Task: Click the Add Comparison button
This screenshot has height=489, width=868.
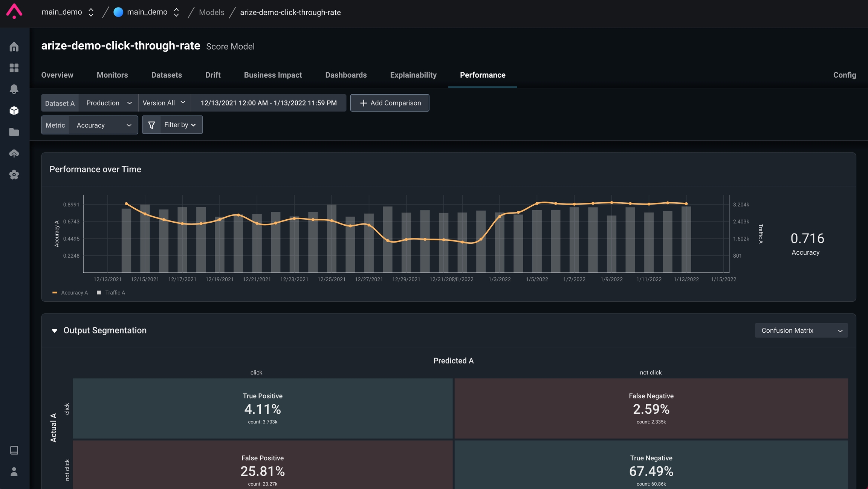Action: [390, 103]
